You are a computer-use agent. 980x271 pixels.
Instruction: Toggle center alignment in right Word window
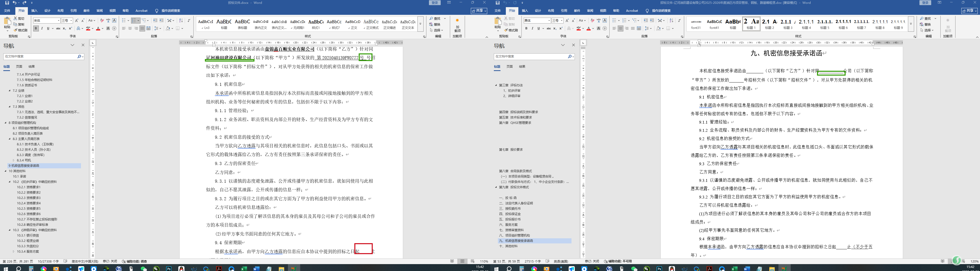click(x=621, y=28)
